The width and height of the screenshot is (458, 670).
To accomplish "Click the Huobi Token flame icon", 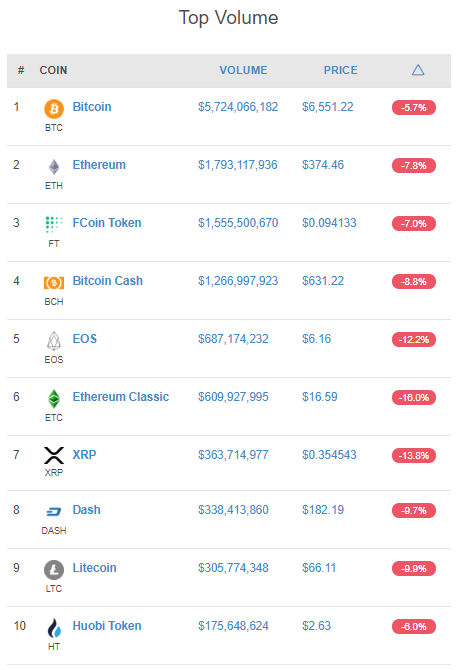I will coord(54,628).
